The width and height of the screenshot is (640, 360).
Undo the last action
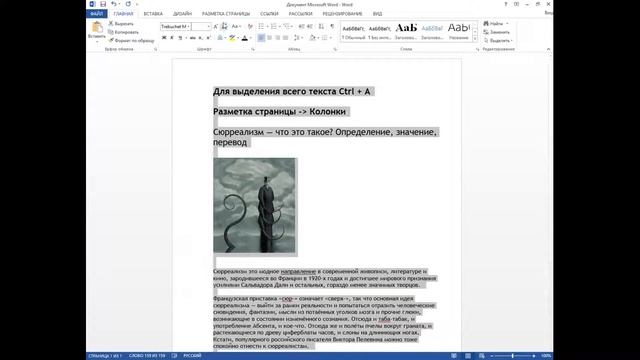click(114, 4)
